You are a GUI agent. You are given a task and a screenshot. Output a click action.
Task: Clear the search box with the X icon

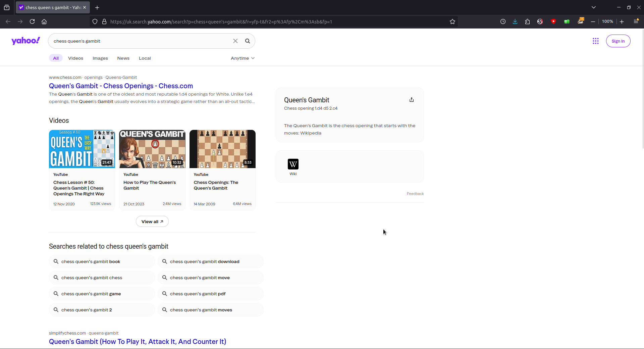[235, 41]
